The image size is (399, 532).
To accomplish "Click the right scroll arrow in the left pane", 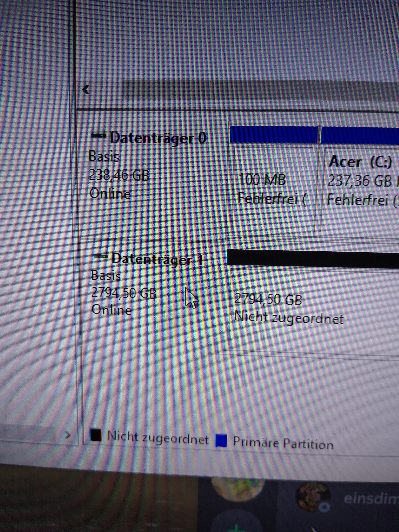I will point(68,435).
